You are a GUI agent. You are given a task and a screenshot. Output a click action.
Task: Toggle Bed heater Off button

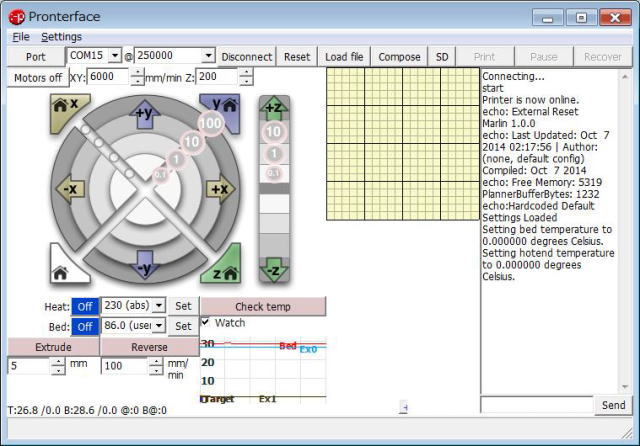(x=85, y=327)
